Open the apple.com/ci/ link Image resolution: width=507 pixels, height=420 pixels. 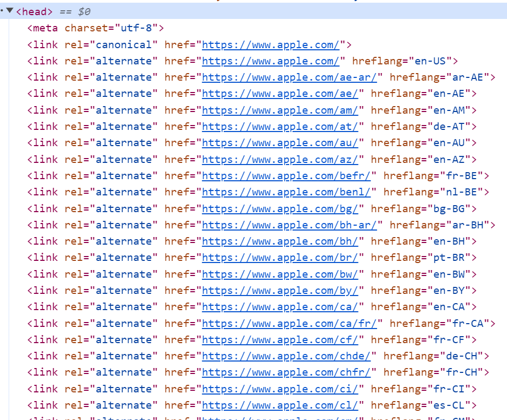coord(280,389)
